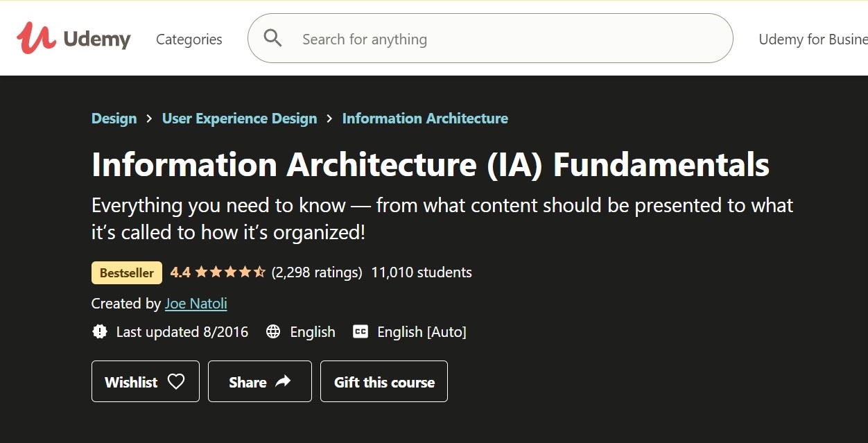
Task: Click the heart icon in Wishlist
Action: coord(176,381)
